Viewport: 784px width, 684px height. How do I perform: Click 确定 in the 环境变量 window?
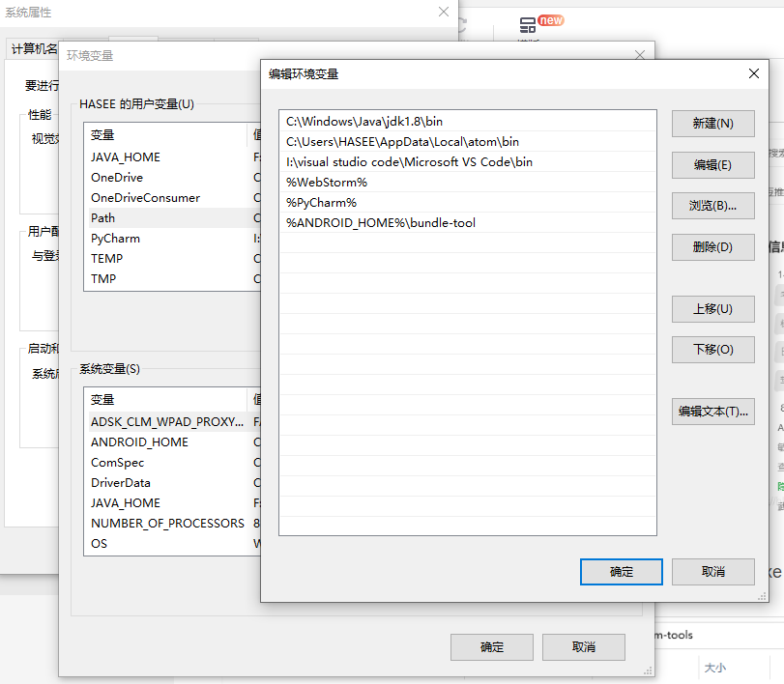pos(492,647)
